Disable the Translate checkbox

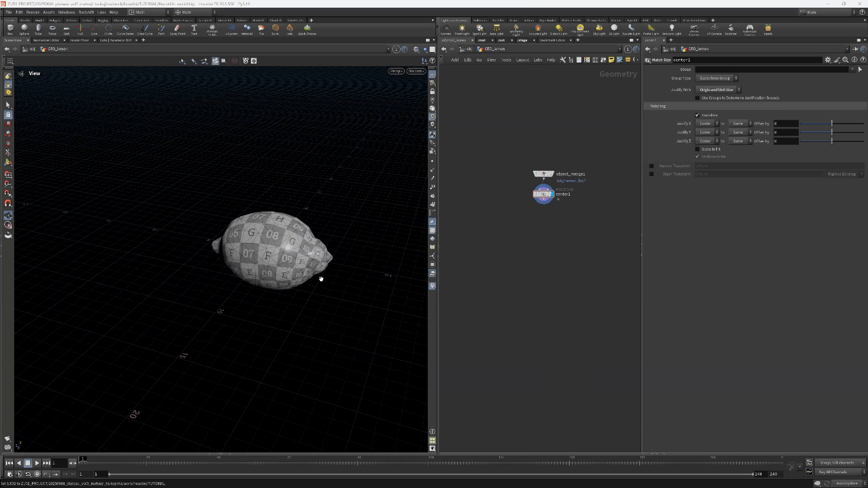coord(697,115)
